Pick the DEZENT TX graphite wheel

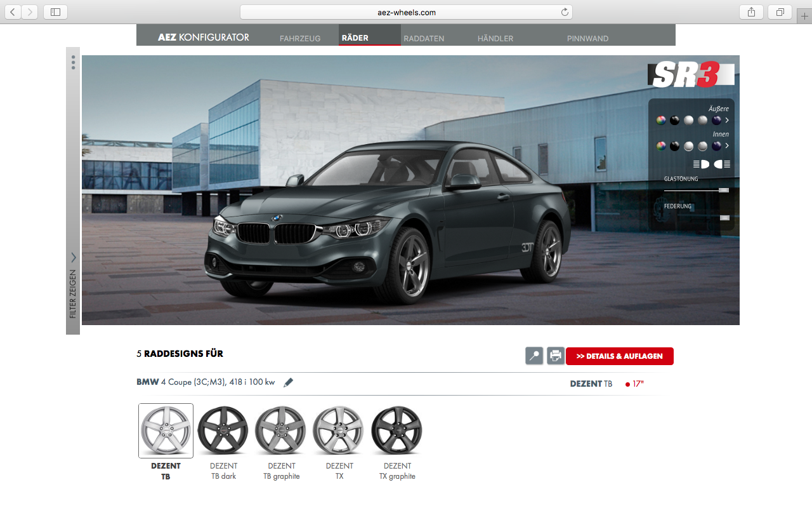[397, 431]
